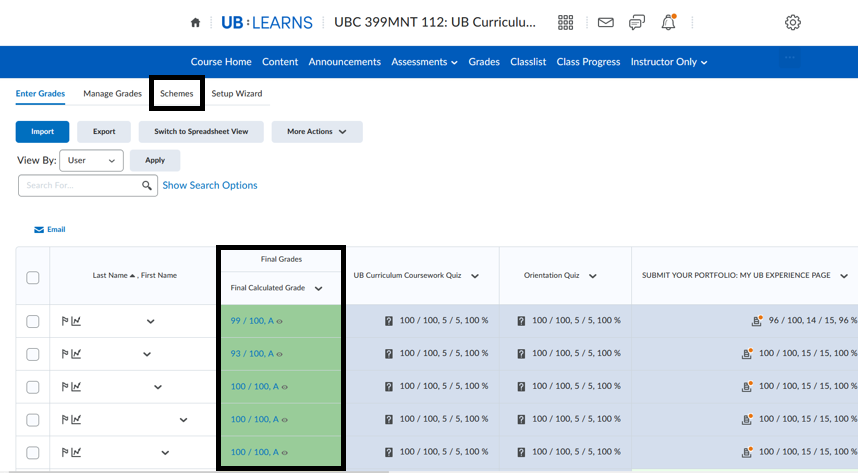This screenshot has height=473, width=858.
Task: Click in the Search For input field
Action: coord(78,185)
